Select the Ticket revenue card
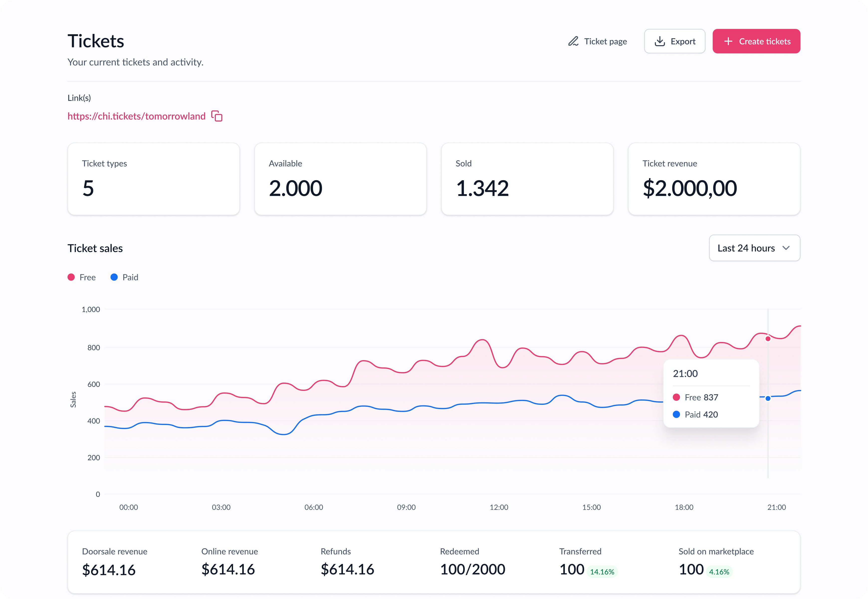 [x=714, y=179]
